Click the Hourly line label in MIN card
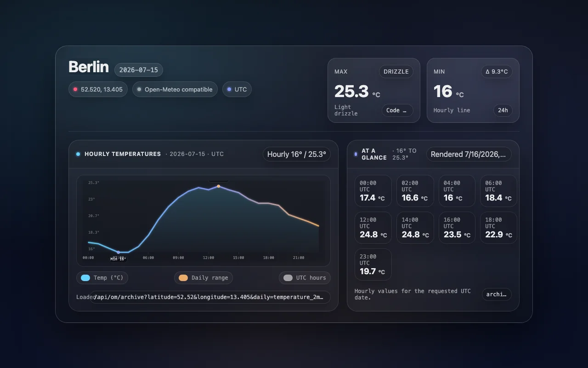Screen dimensions: 588x368 (452, 110)
